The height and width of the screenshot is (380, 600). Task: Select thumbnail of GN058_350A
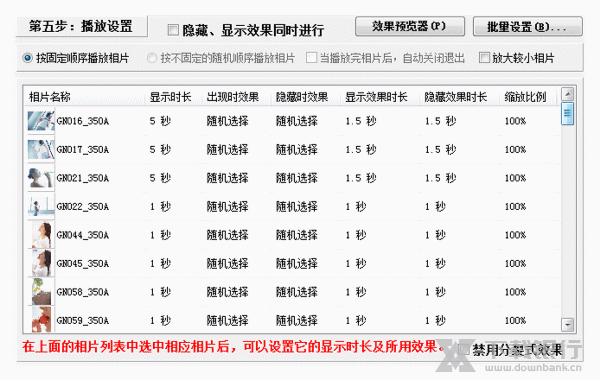click(x=41, y=292)
